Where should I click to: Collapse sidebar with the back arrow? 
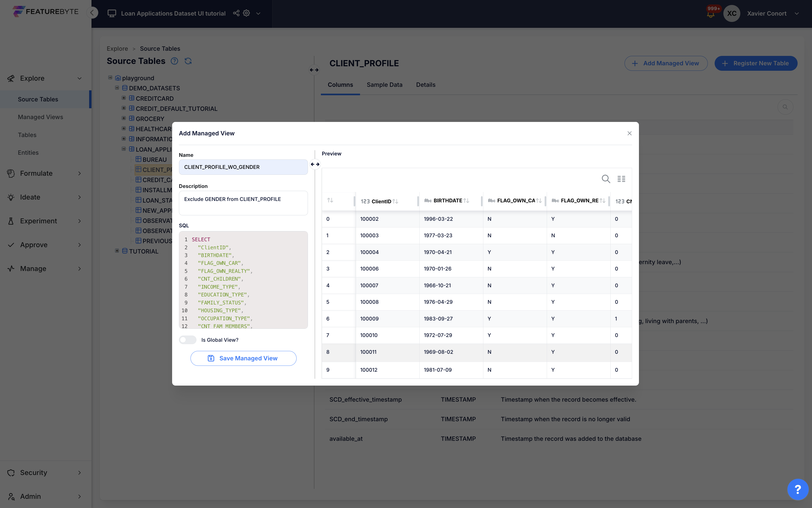pos(92,13)
